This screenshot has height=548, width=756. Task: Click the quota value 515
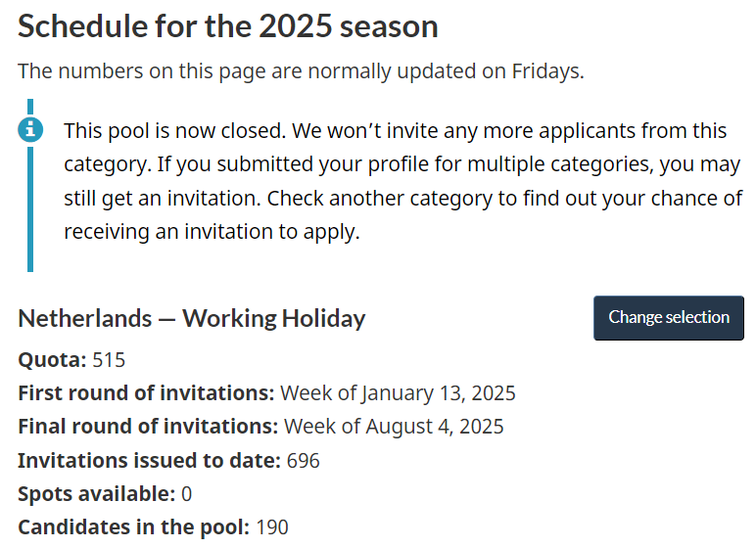[x=109, y=360]
